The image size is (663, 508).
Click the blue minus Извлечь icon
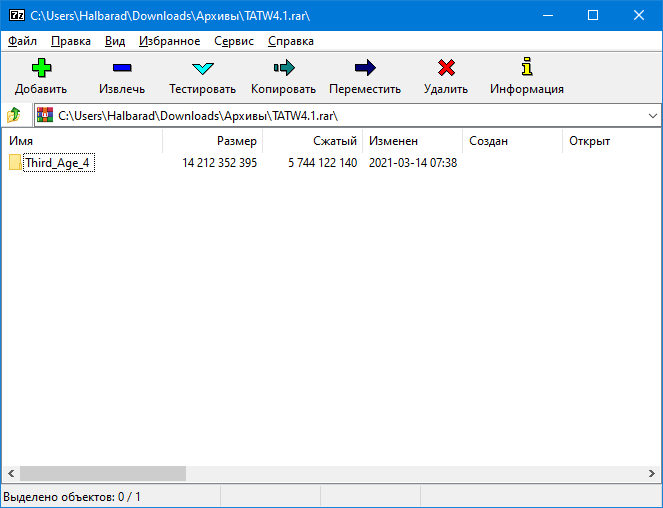(122, 68)
